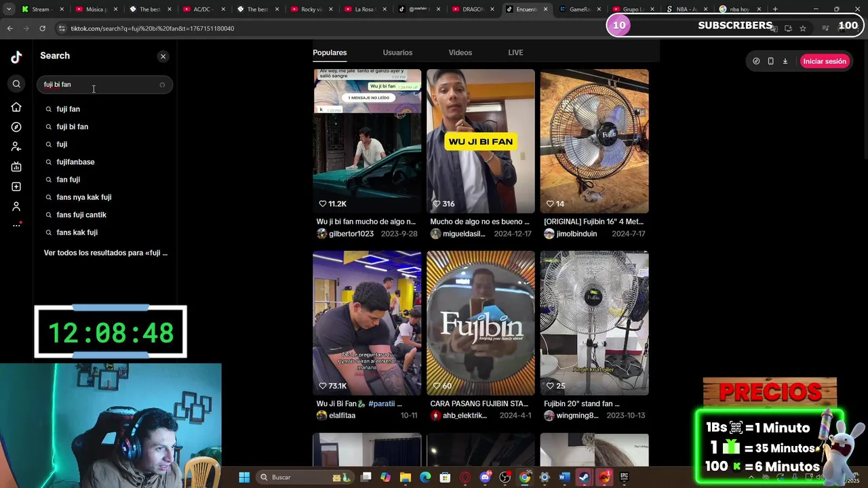This screenshot has width=868, height=488.
Task: Select the suggestion "fans fuji cantik"
Action: pyautogui.click(x=81, y=215)
